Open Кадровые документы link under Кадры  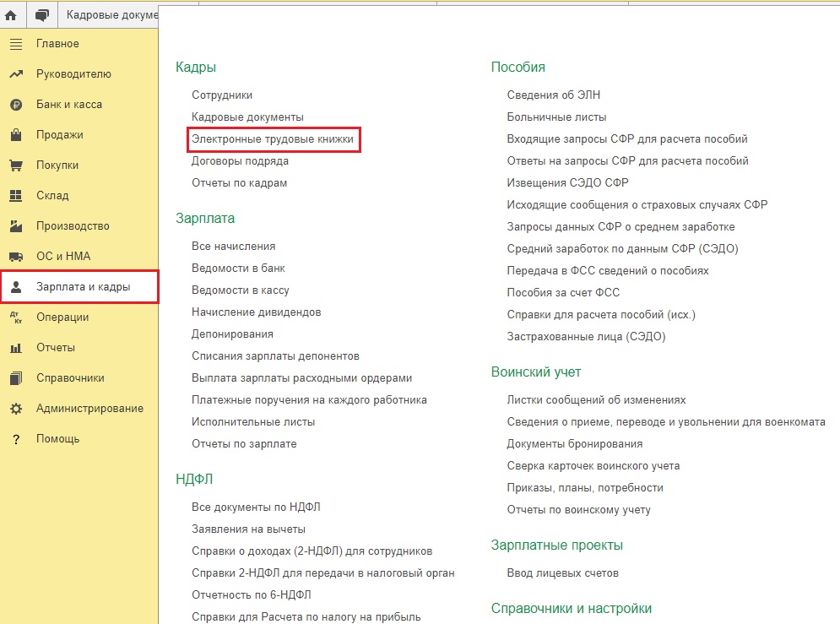coord(247,117)
